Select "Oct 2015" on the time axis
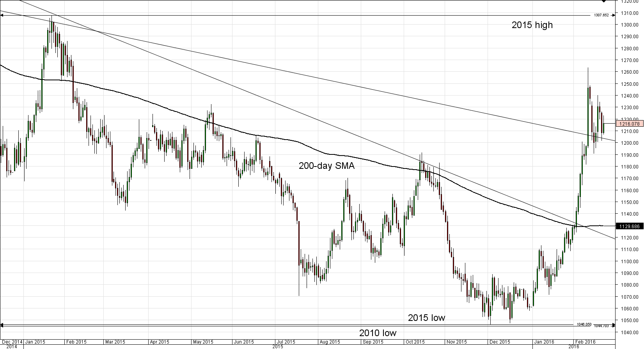644x349 pixels. (415, 342)
